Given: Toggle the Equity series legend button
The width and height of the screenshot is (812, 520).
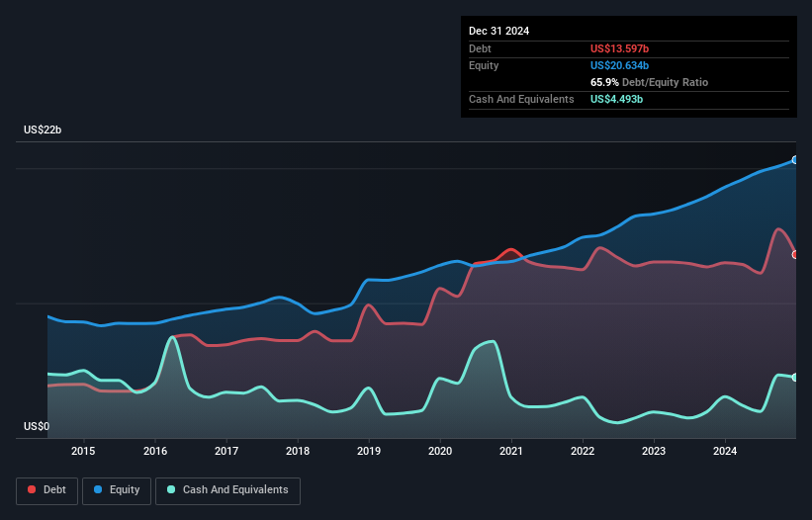Looking at the screenshot, I should click(117, 490).
